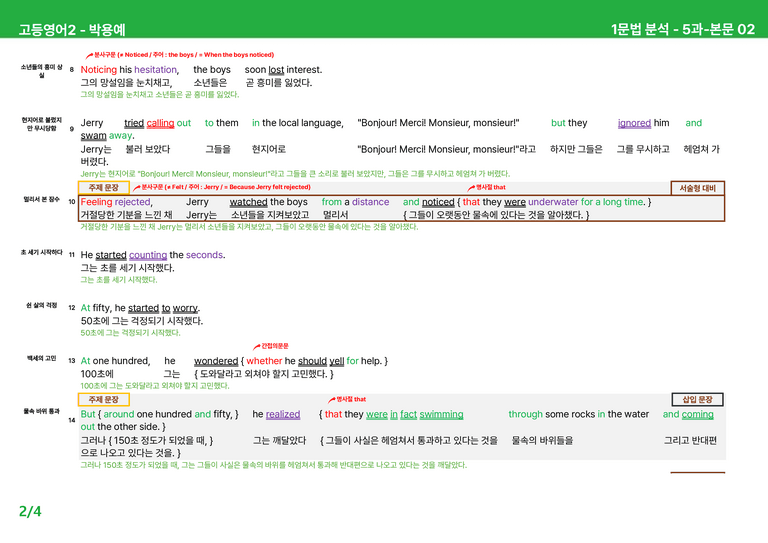Viewport: 768px width, 543px height.
Task: Click underlined word 'ignored' in sentence 9
Action: [x=634, y=123]
